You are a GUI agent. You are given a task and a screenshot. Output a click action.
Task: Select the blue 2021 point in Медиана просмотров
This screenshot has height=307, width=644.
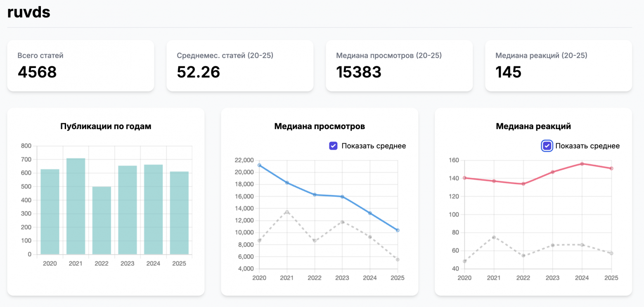(287, 183)
